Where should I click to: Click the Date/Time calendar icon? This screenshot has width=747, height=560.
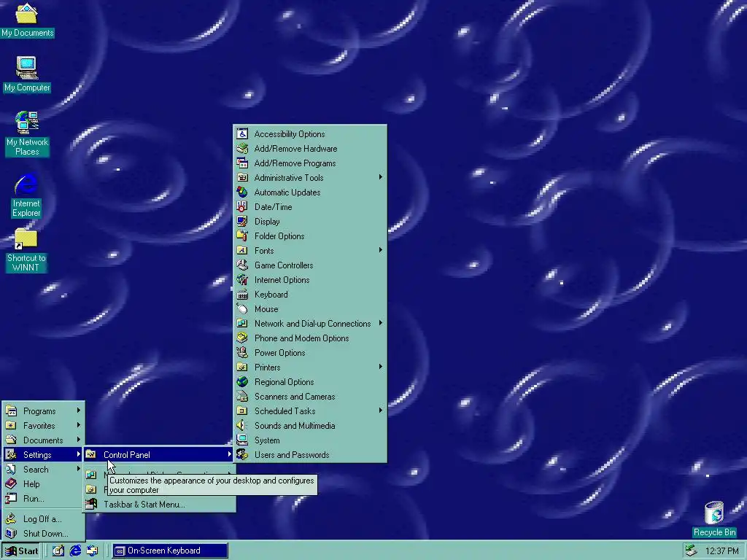pos(242,206)
